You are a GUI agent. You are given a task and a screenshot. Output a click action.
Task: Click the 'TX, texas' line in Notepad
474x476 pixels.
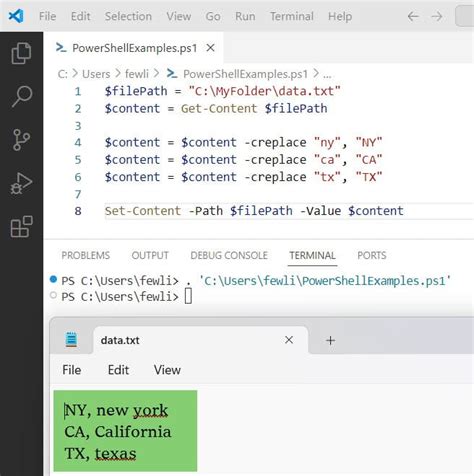[x=100, y=453]
